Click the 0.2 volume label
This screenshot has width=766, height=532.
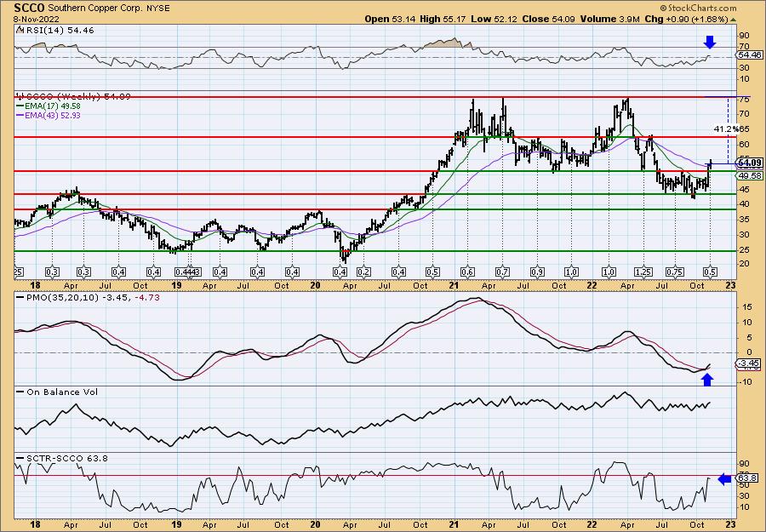tap(363, 272)
